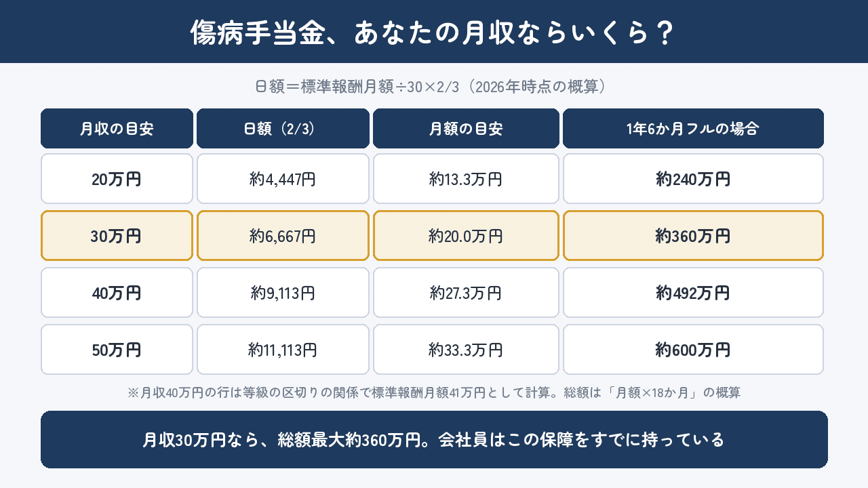868x488 pixels.
Task: Click the 約27.3万円 monthly cell
Action: [466, 293]
